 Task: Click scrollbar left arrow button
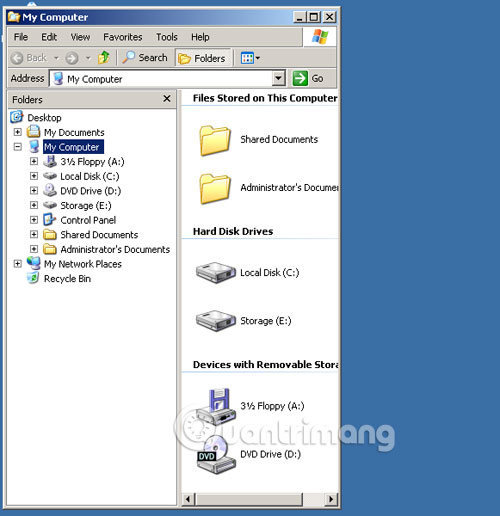coord(188,499)
